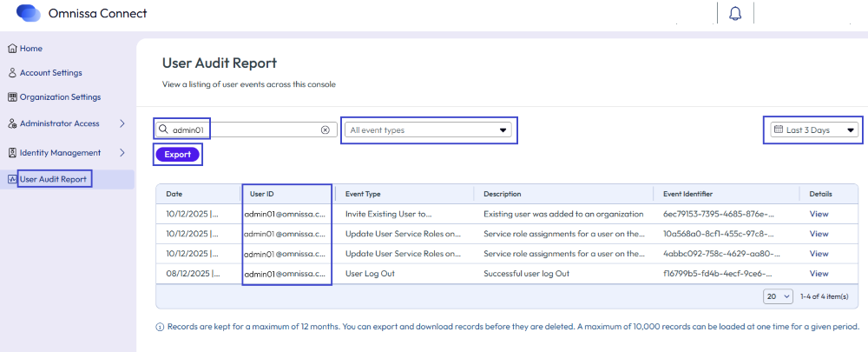Open the Last 3 Days date dropdown
The width and height of the screenshot is (868, 352).
click(814, 130)
